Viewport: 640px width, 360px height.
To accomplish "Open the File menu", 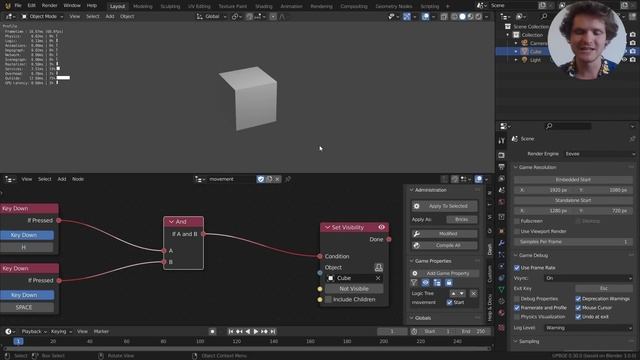I will [18, 6].
